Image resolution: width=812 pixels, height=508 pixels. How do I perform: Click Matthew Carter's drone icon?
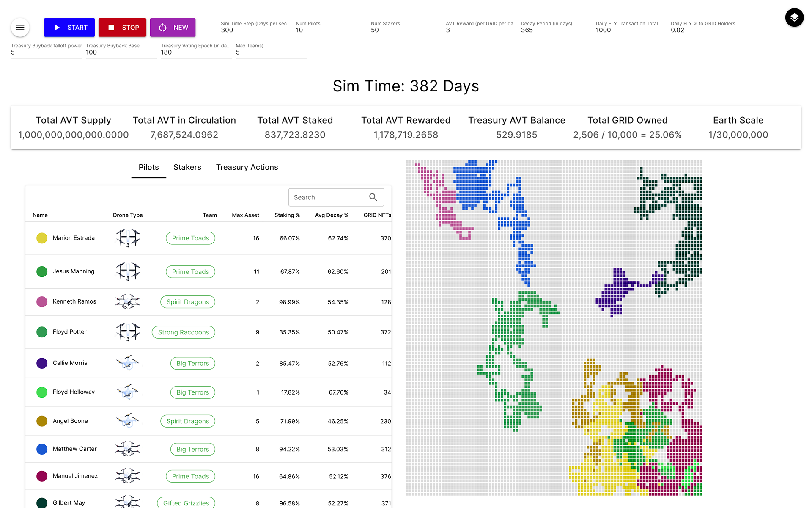click(x=128, y=449)
